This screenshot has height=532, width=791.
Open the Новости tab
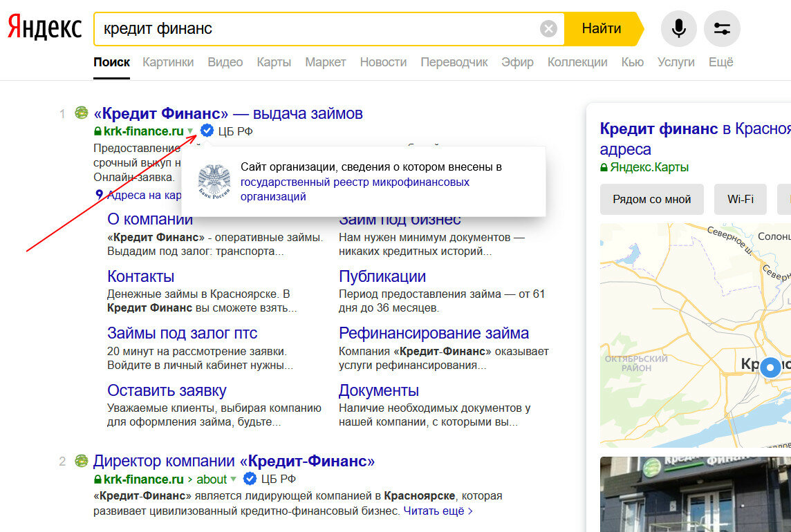[383, 62]
